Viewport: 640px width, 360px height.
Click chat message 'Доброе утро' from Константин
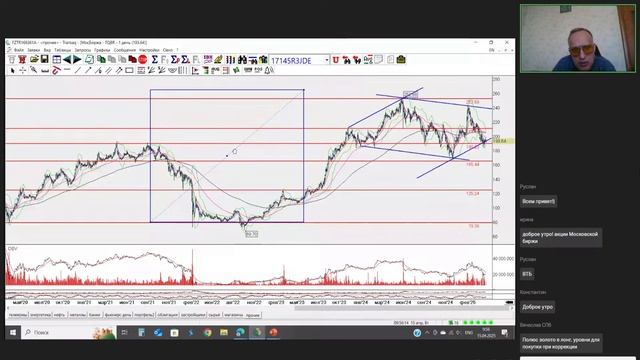click(x=537, y=307)
